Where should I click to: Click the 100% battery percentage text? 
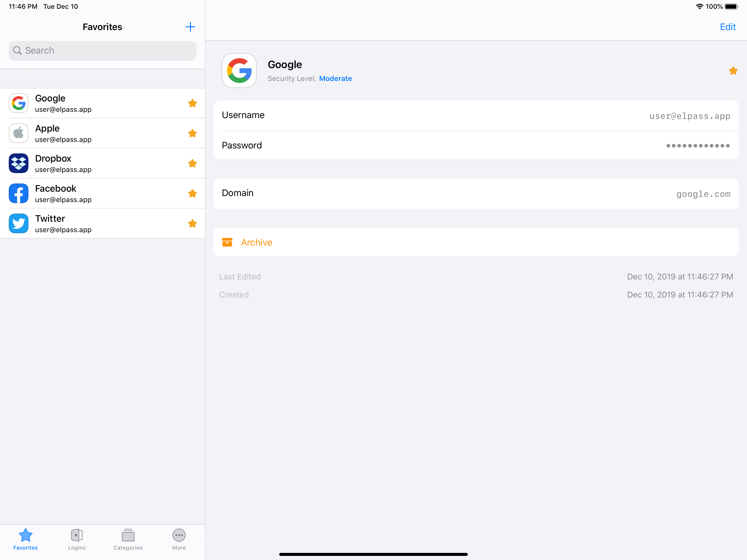[x=714, y=6]
